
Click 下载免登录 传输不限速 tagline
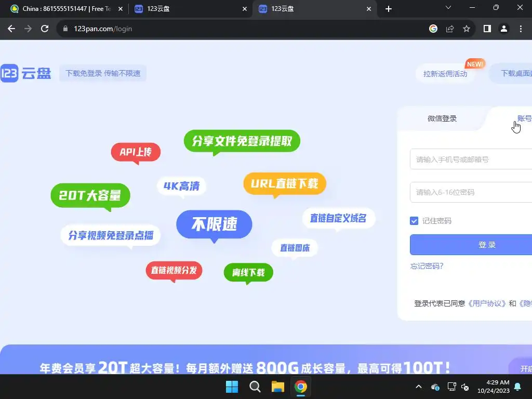(103, 73)
